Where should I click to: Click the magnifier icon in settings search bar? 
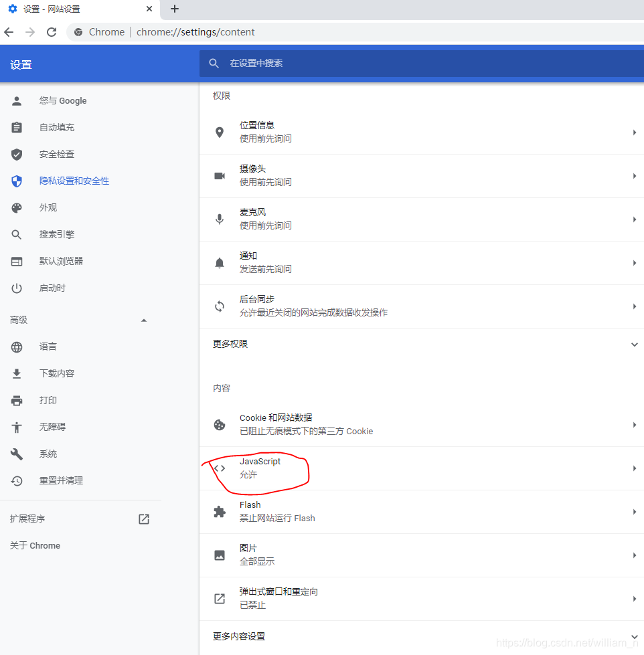click(x=214, y=63)
